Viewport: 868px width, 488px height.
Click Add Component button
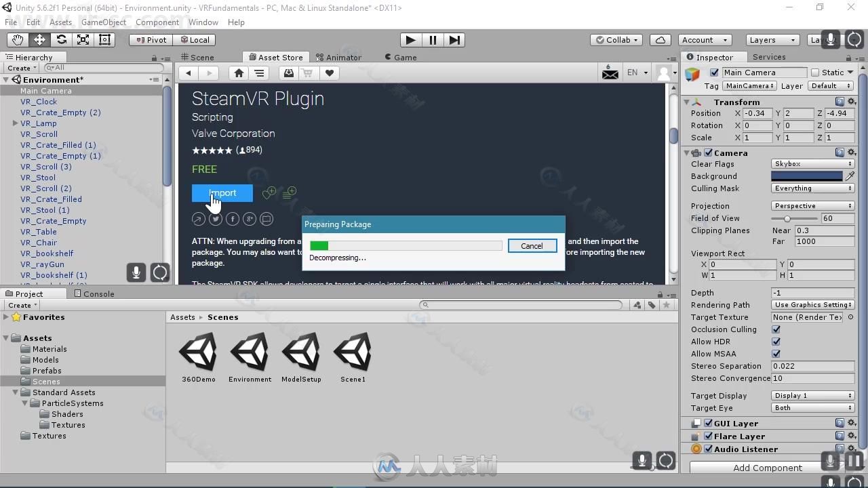click(x=768, y=468)
